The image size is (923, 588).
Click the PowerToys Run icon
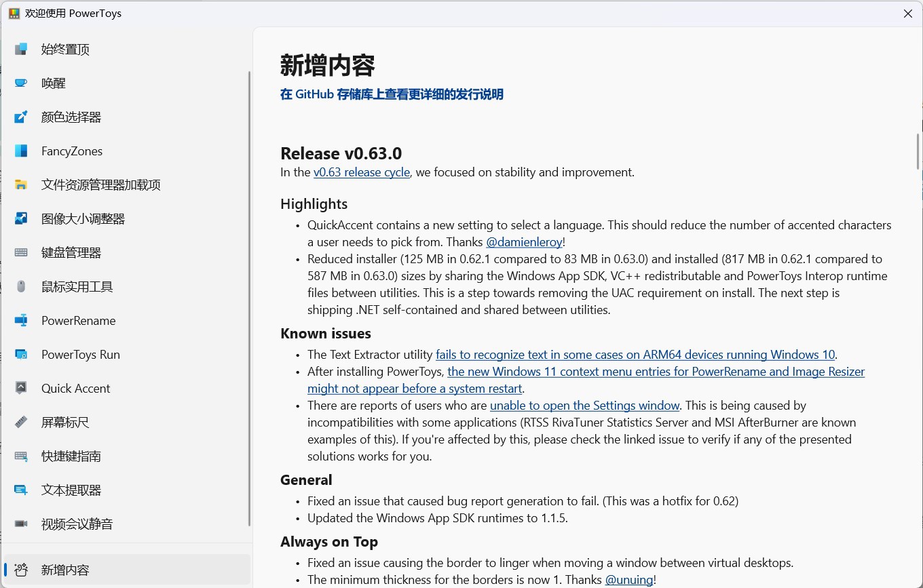(x=21, y=354)
